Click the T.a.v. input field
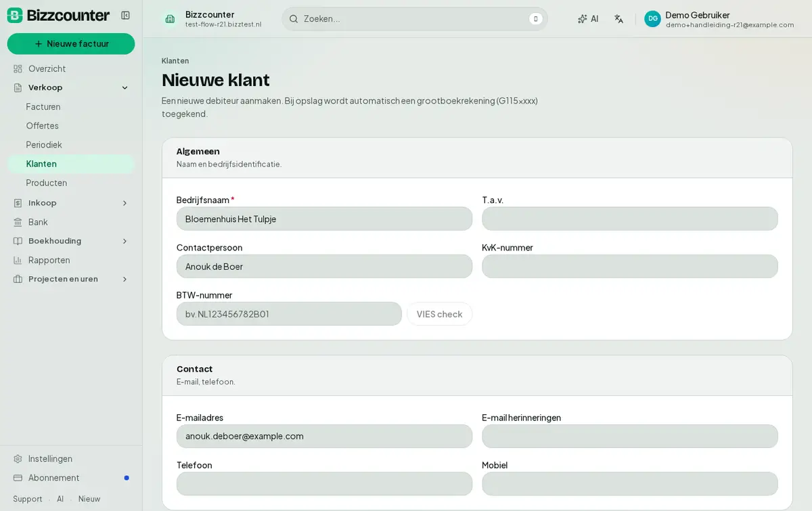Viewport: 812px width, 511px height. [x=630, y=219]
